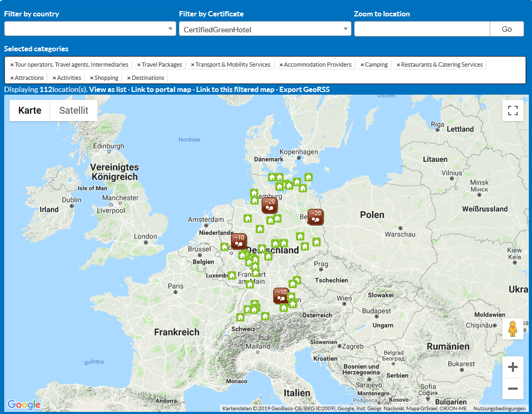Click the Google logo on the map
This screenshot has width=532, height=414.
point(24,404)
